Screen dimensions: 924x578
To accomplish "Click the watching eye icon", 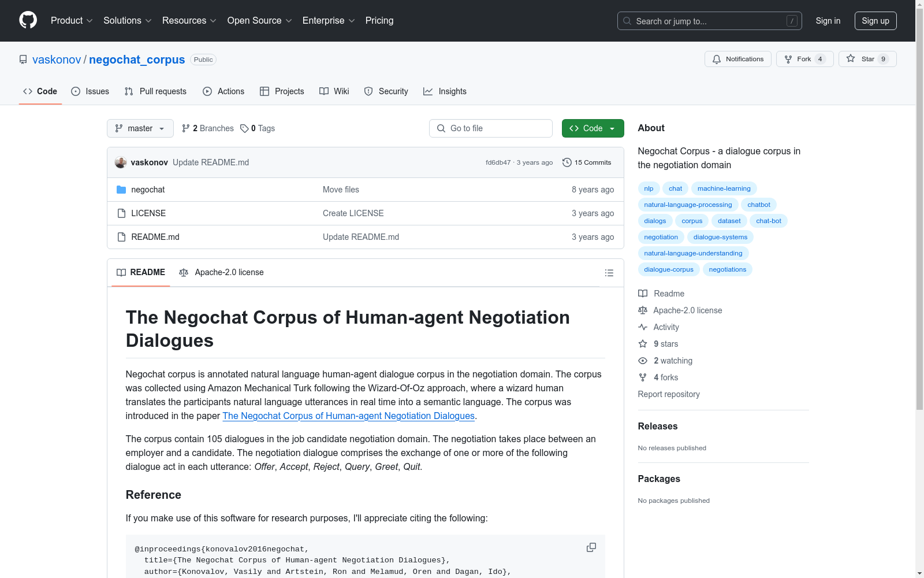I will [643, 361].
